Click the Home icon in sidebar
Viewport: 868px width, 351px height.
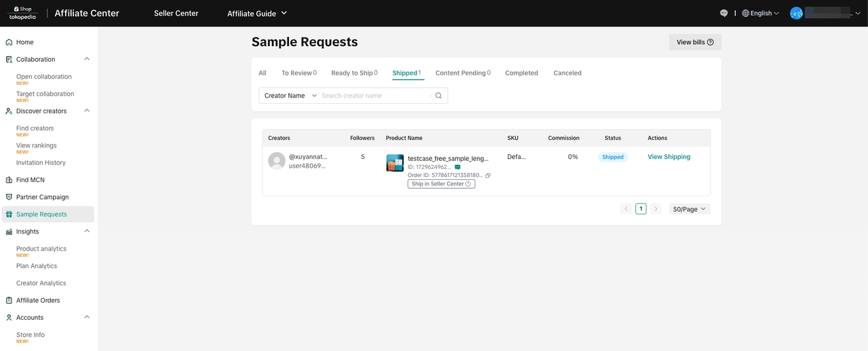9,42
